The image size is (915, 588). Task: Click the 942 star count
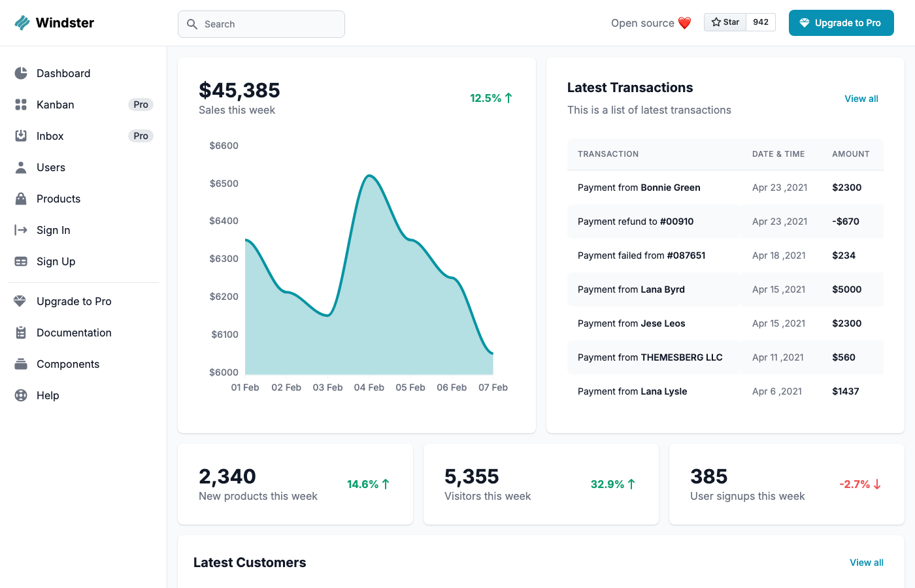tap(760, 22)
